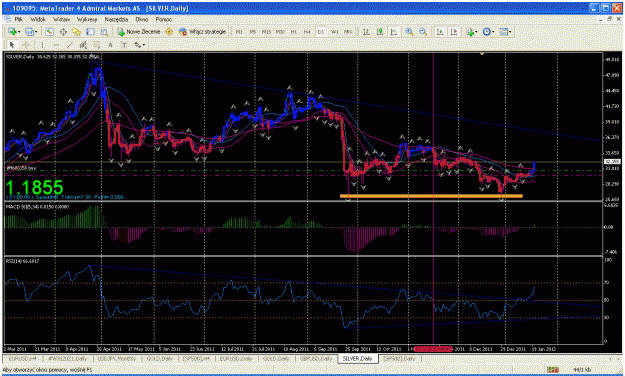Switch to H1 timeframe
Viewport: 625px width, 376px height.
[294, 31]
